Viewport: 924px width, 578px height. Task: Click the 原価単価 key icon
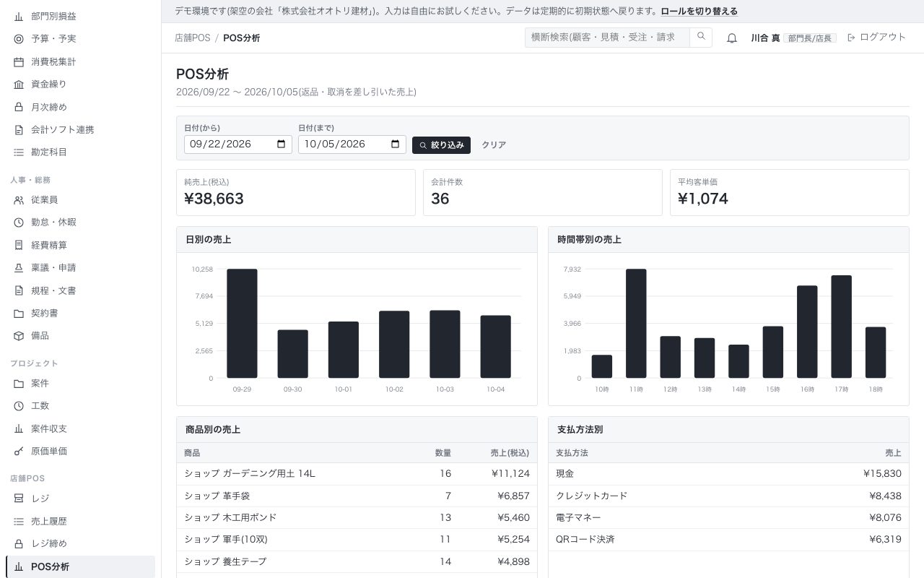click(19, 452)
